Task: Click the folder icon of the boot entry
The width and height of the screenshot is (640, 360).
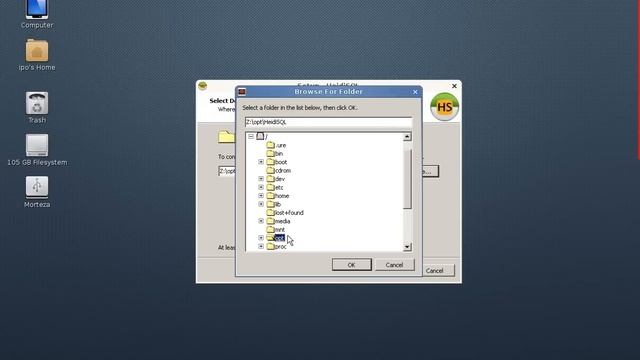Action: 270,162
